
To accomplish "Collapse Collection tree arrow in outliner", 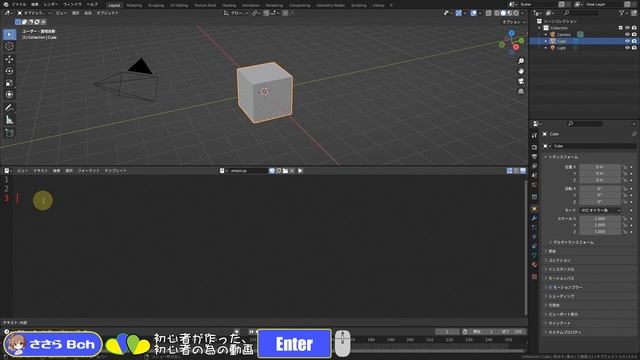I will coord(540,28).
